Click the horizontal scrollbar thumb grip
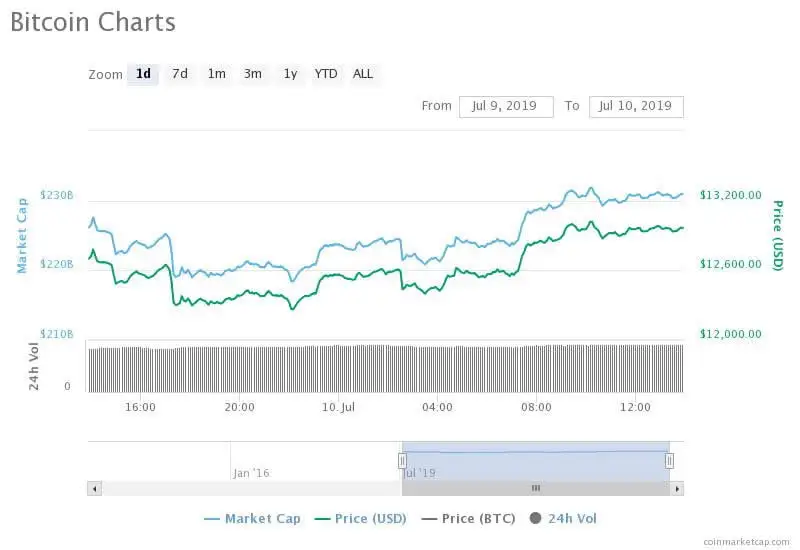 pos(535,488)
